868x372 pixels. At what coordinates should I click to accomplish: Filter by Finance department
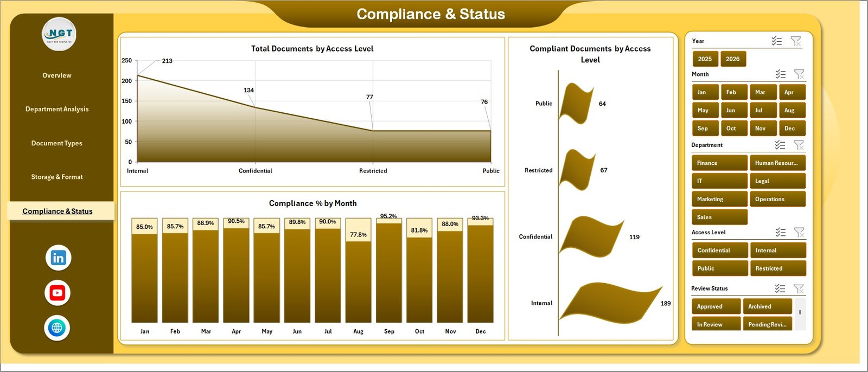(x=720, y=163)
